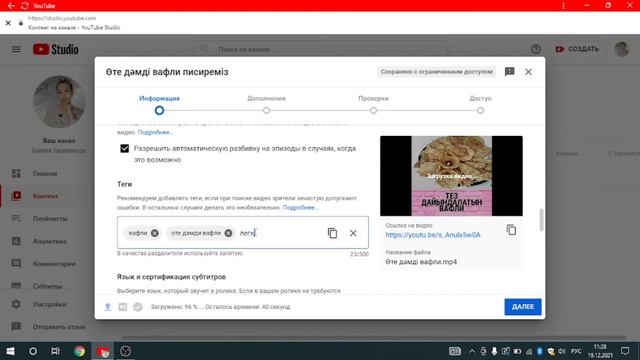Show hidden tray icons chevron

[472, 351]
